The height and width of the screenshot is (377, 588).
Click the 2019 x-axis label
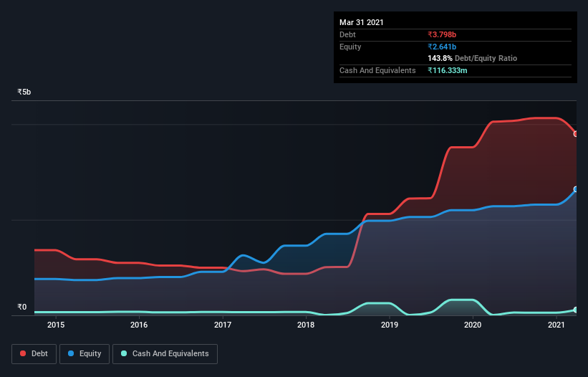point(389,325)
